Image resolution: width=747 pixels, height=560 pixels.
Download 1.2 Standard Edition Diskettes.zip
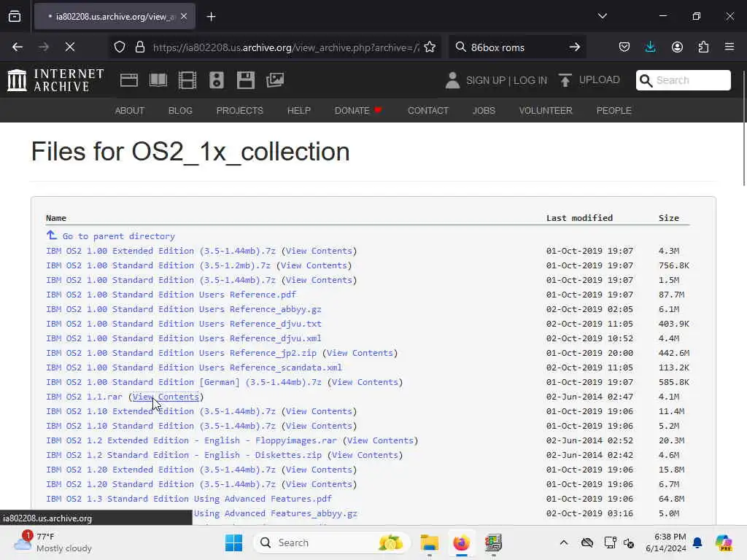pyautogui.click(x=184, y=455)
